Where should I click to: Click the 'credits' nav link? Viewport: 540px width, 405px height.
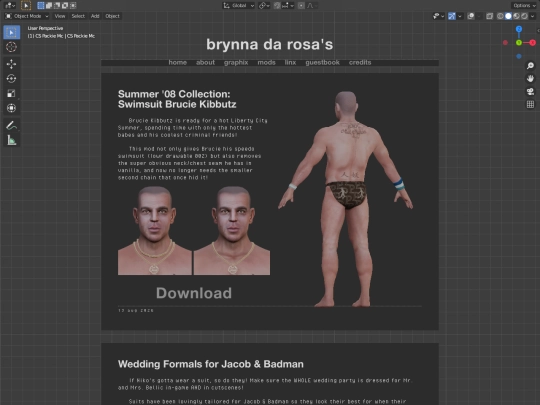pos(360,62)
